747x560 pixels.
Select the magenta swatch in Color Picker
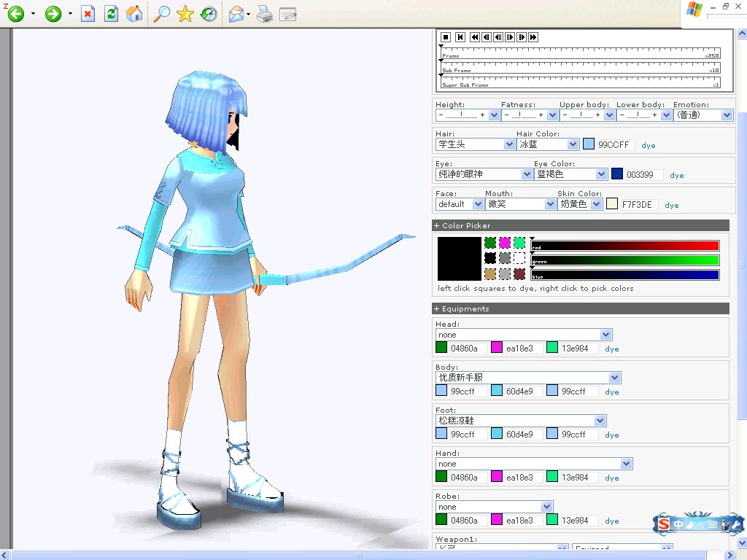coord(505,243)
